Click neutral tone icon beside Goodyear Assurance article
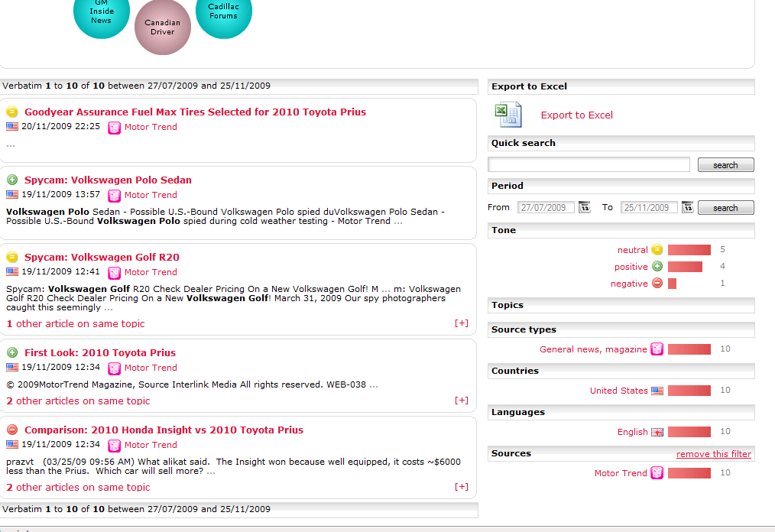Image resolution: width=775 pixels, height=532 pixels. (x=12, y=112)
